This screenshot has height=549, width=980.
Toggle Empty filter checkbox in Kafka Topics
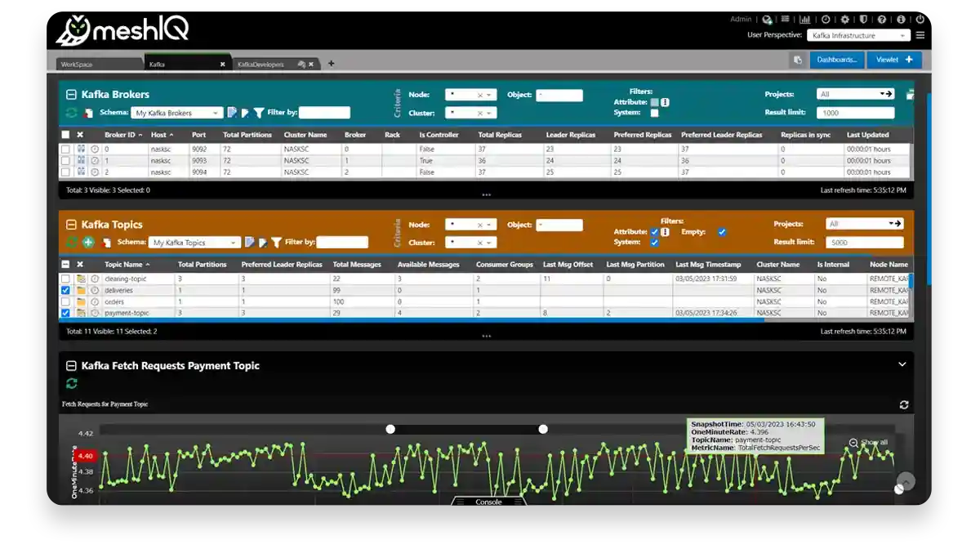[721, 232]
